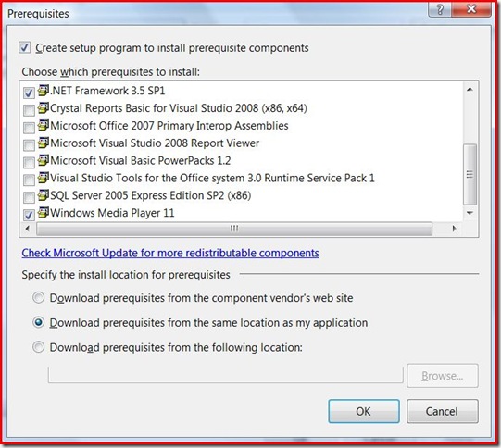Click the list's scroll down arrow
Image resolution: width=501 pixels, height=448 pixels.
[470, 213]
